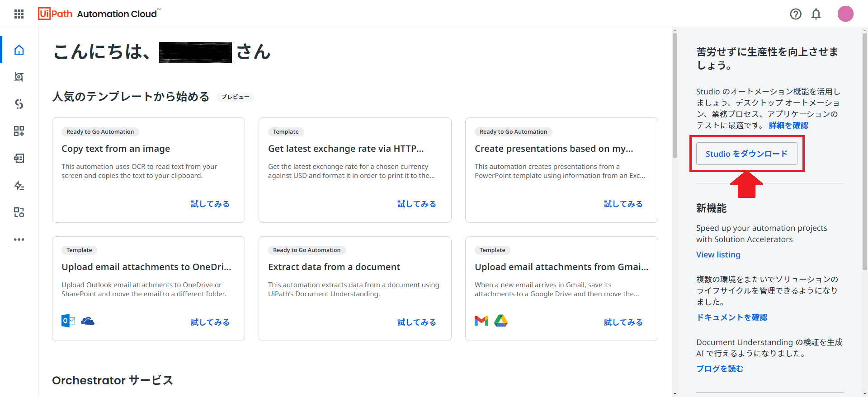Open the second sidebar service icon

point(19,77)
